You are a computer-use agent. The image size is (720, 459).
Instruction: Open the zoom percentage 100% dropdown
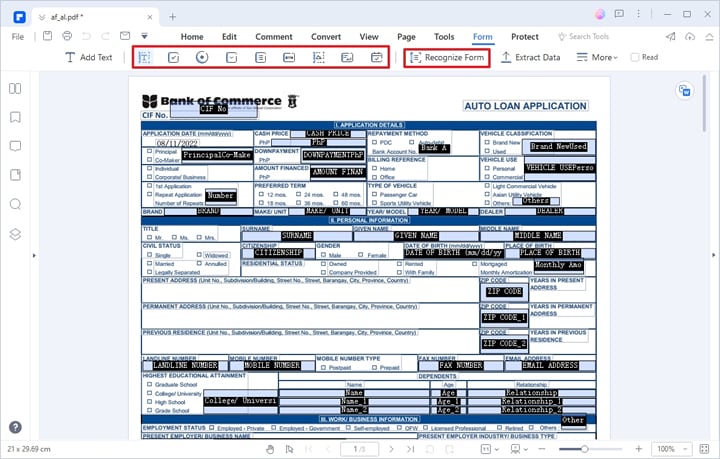tap(672, 449)
